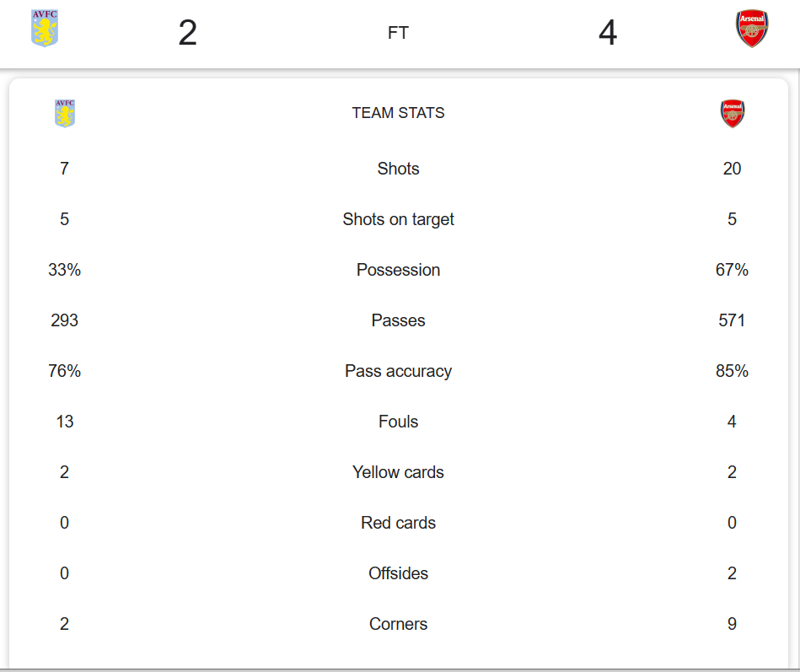This screenshot has height=672, width=800.
Task: Click the Corners stat label
Action: click(x=399, y=624)
